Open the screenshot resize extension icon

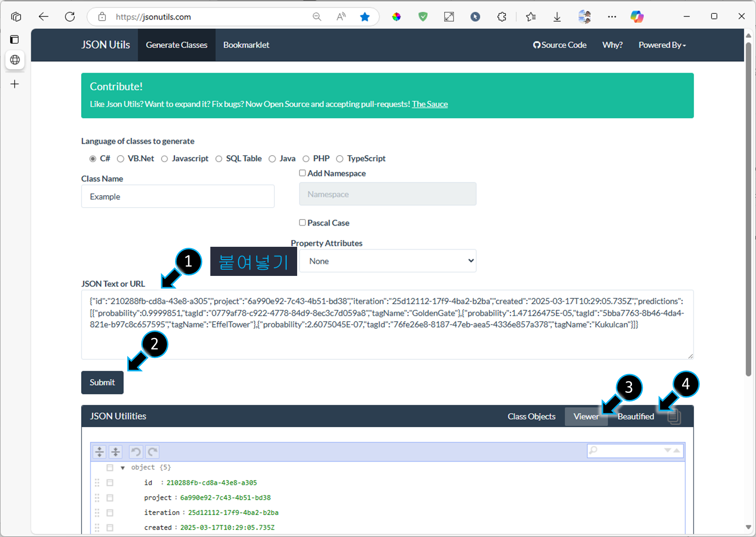click(x=449, y=17)
